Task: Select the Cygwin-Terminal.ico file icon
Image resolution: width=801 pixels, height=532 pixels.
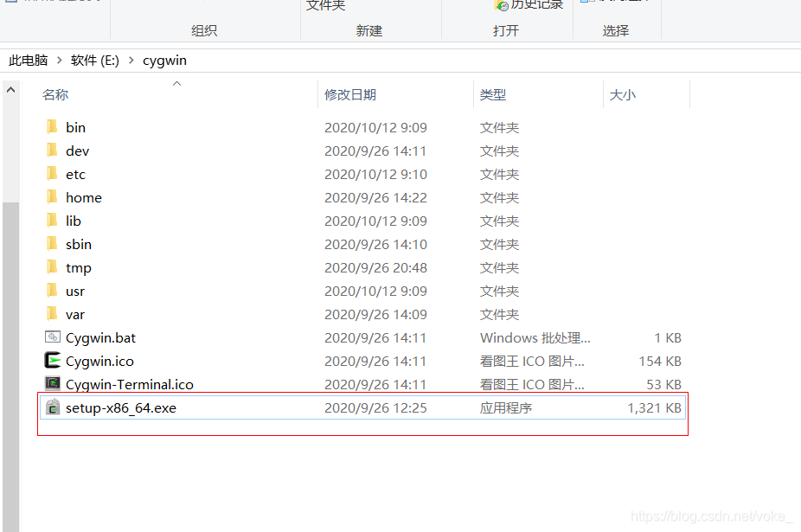Action: 53,383
